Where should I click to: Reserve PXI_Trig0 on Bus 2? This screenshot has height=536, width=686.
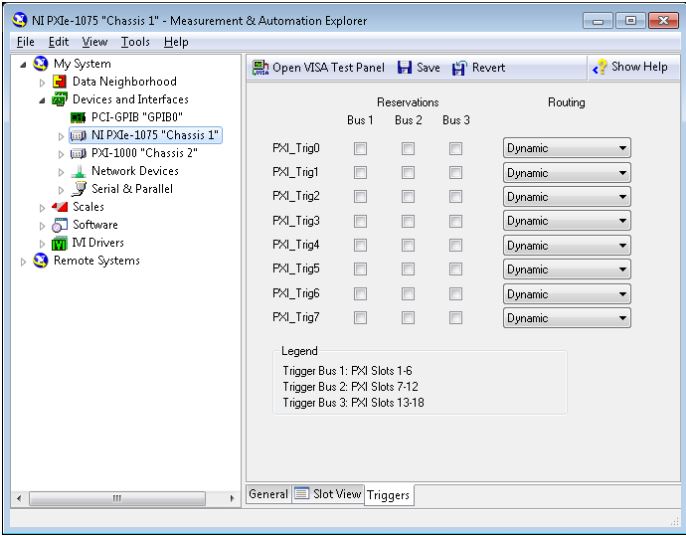[408, 148]
